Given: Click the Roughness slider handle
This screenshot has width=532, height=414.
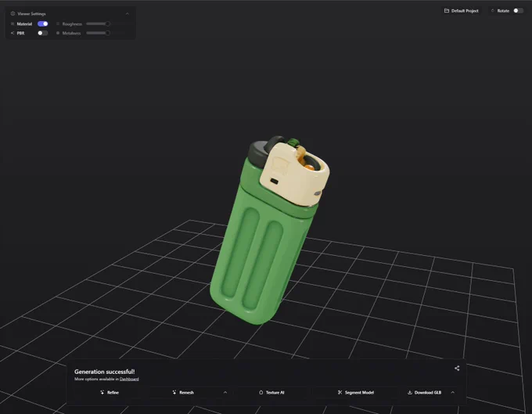Looking at the screenshot, I should coord(107,23).
